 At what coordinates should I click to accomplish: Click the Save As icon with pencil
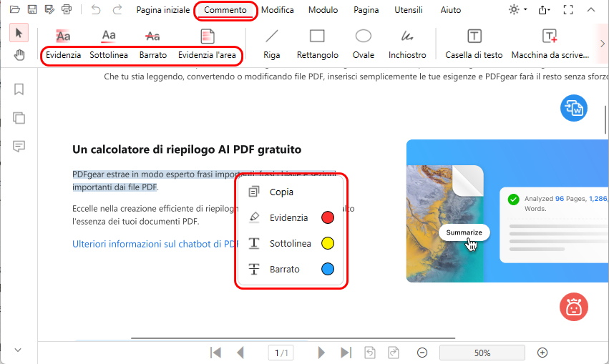pyautogui.click(x=49, y=10)
